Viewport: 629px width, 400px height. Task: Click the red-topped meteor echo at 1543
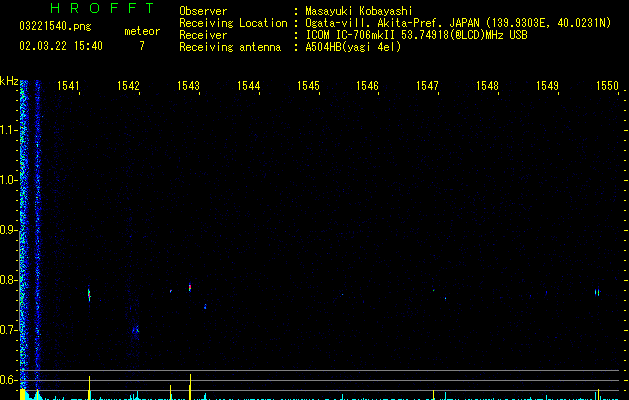(x=190, y=287)
